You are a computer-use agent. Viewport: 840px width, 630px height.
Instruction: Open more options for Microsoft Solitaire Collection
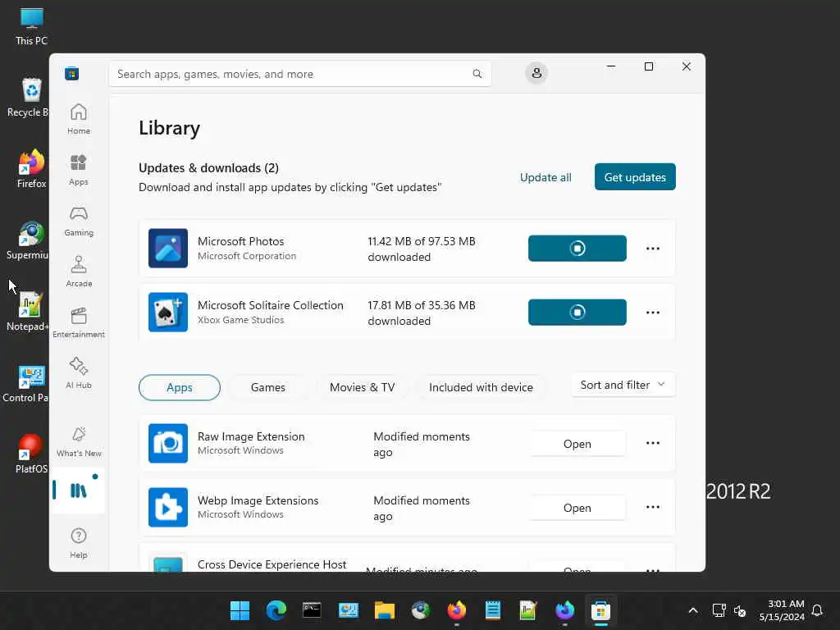point(652,313)
